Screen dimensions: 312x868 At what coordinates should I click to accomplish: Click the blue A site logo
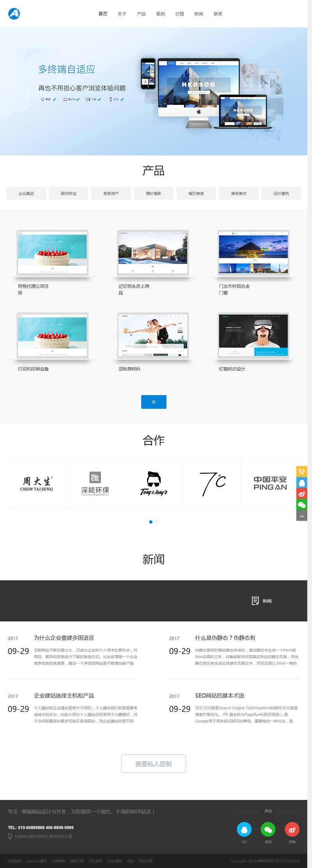click(14, 14)
